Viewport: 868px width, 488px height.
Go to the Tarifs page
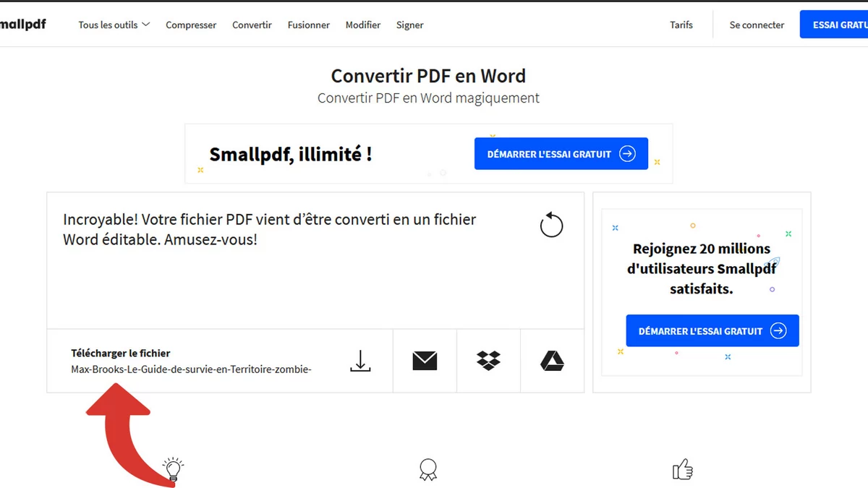pos(681,25)
